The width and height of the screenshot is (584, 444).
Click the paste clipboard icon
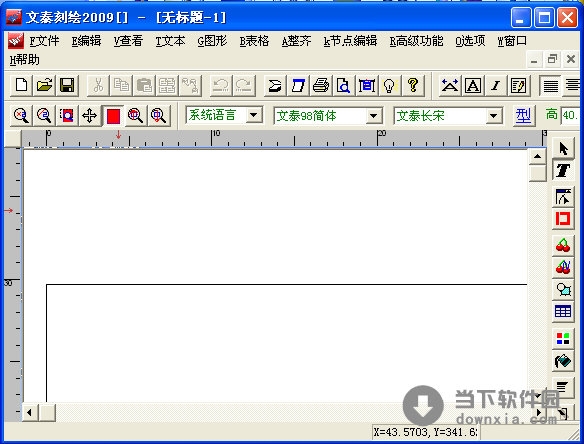click(144, 86)
